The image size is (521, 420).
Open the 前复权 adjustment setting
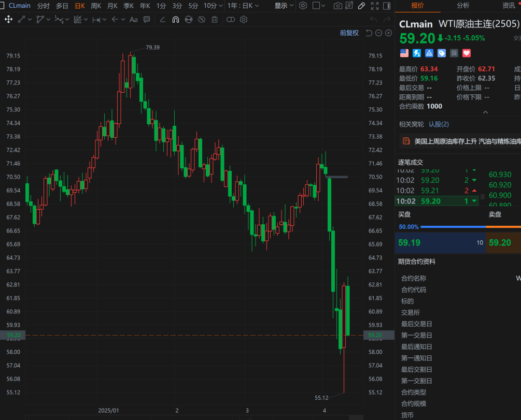click(349, 33)
